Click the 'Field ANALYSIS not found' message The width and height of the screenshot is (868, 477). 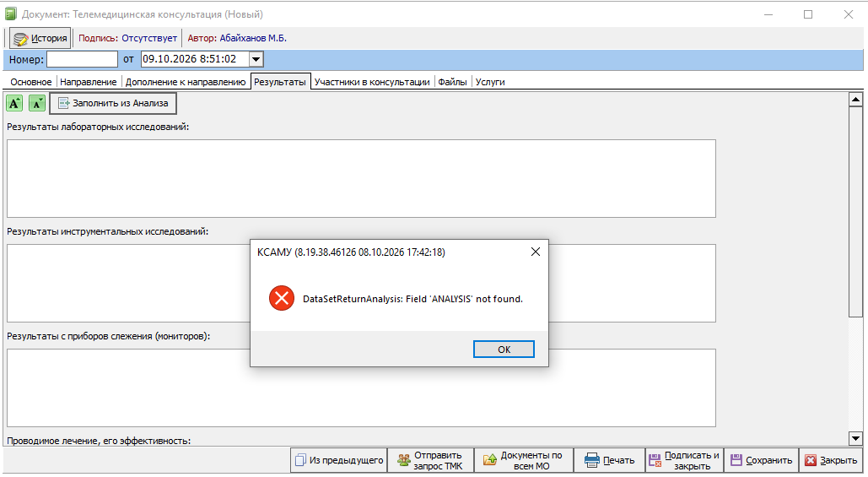pos(413,299)
